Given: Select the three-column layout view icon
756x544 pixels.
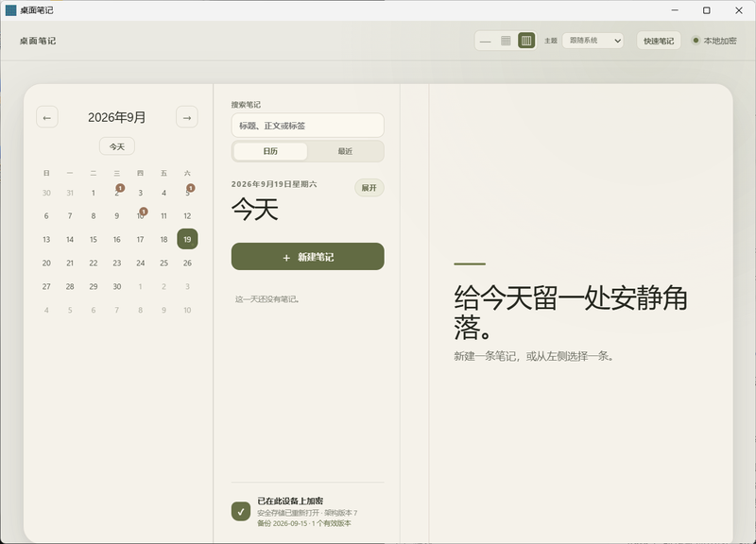Looking at the screenshot, I should 526,41.
